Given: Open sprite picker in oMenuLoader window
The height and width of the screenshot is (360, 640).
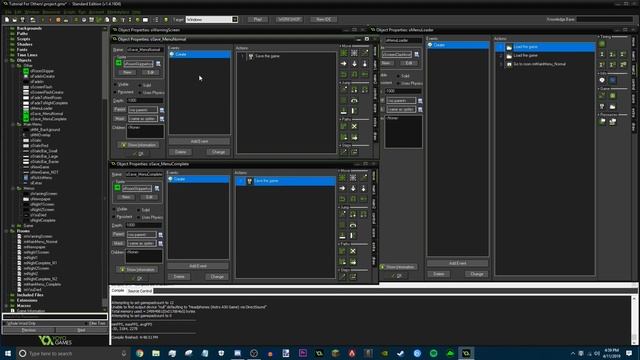Looking at the screenshot, I should (x=417, y=54).
